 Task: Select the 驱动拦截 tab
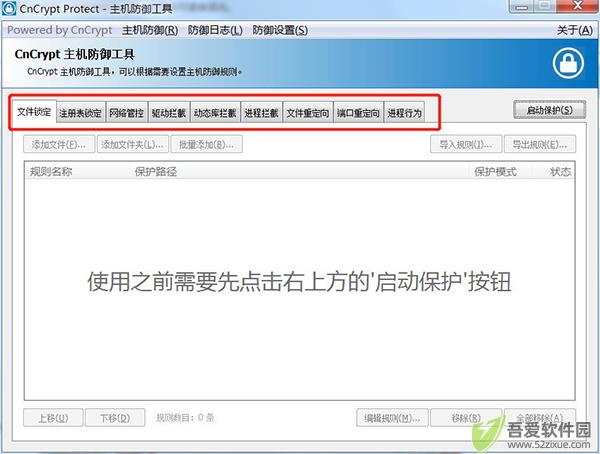click(169, 113)
